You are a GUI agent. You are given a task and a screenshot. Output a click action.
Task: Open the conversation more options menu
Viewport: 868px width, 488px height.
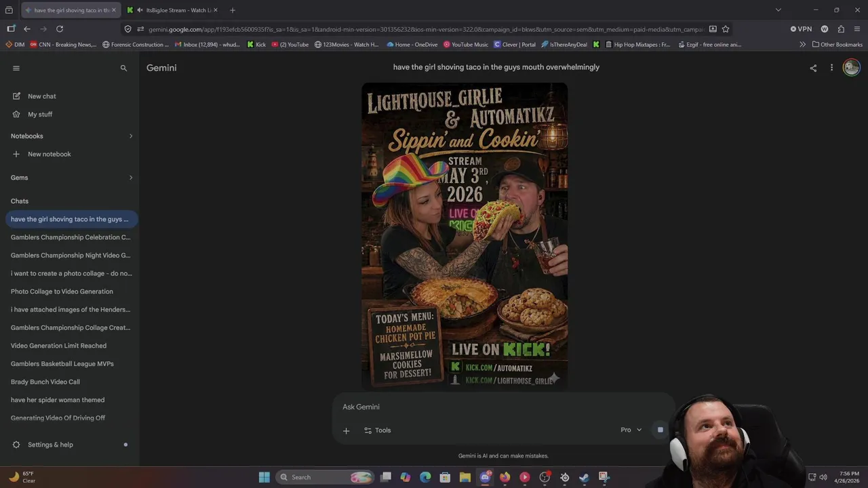coord(831,68)
